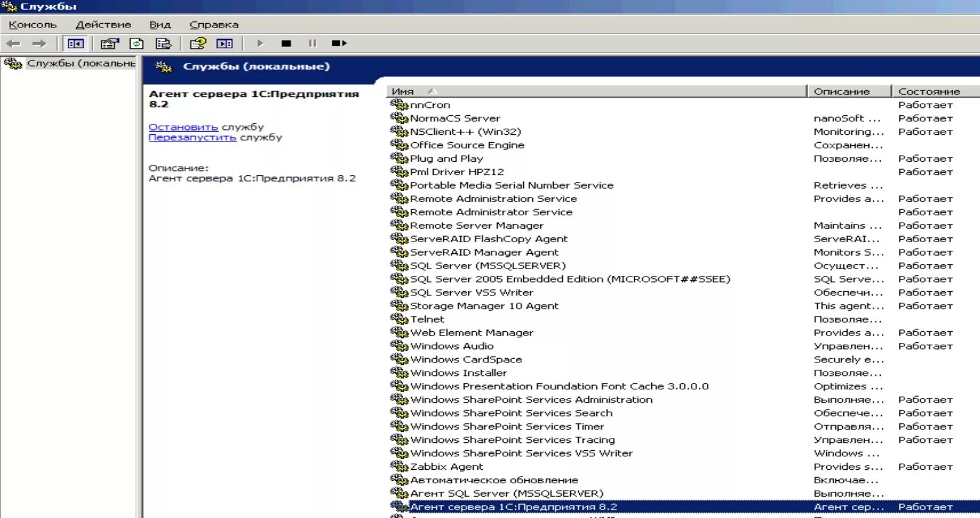Click the gear icon of Plug and Play
Viewport: 980px width, 518px height.
pyautogui.click(x=399, y=158)
